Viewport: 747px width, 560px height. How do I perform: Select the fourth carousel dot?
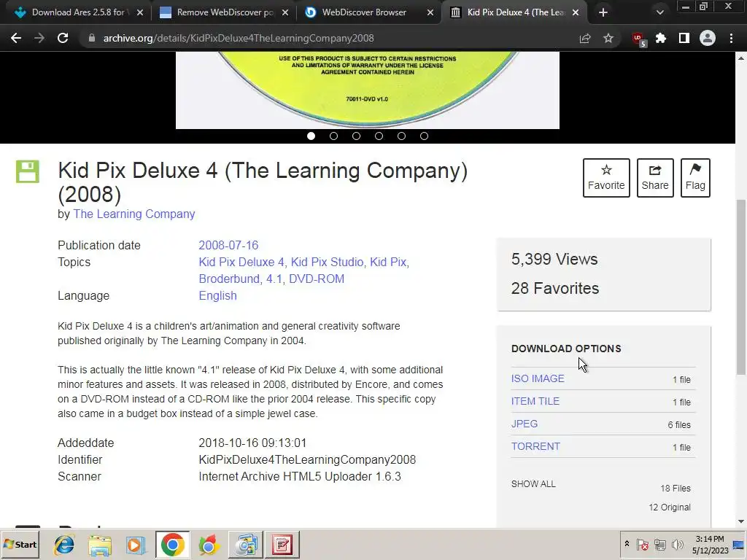(379, 136)
